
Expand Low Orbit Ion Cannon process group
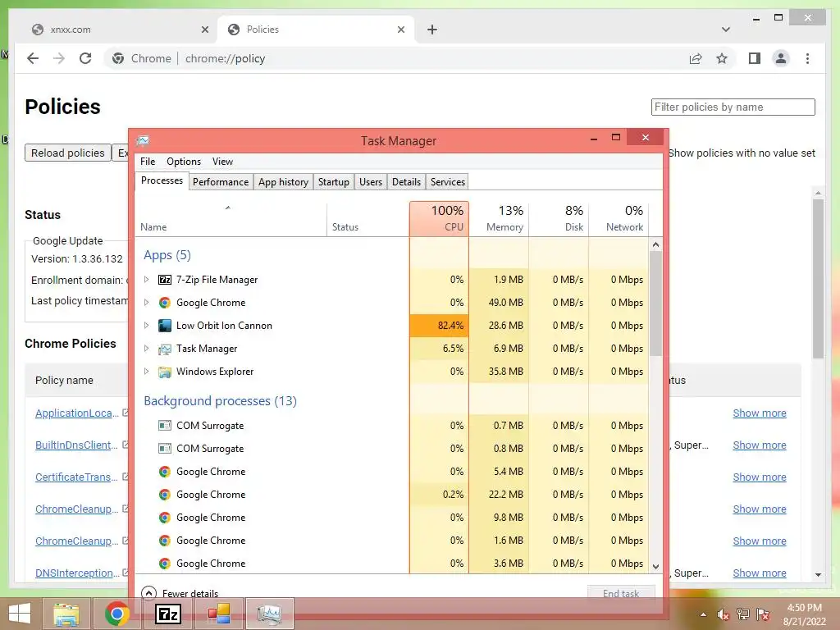(x=146, y=325)
